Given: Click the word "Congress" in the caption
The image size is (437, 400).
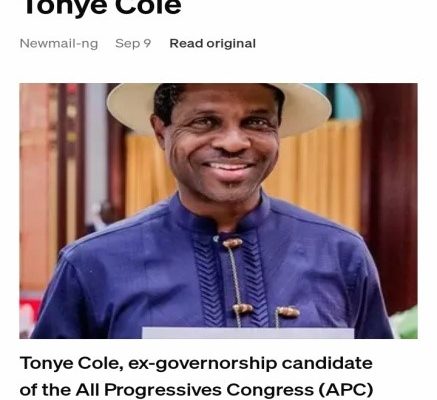Looking at the screenshot, I should tap(270, 391).
